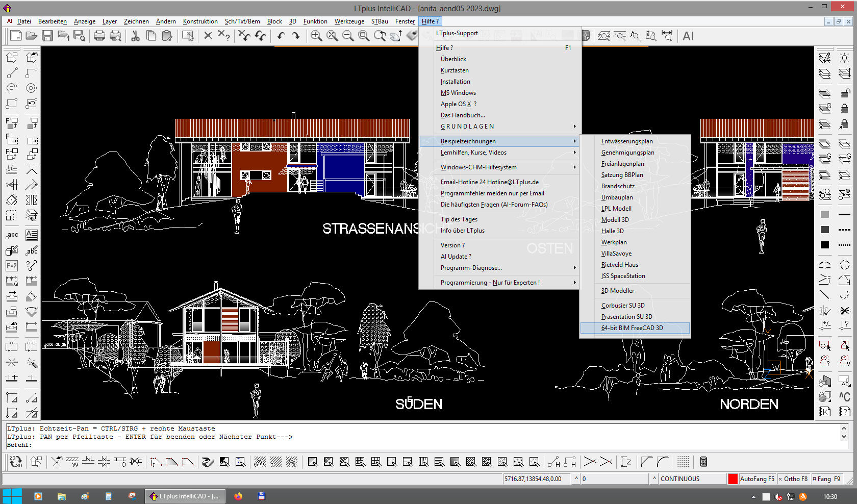Expand Windows-CHM-Hilfesystem submenu

click(x=499, y=167)
